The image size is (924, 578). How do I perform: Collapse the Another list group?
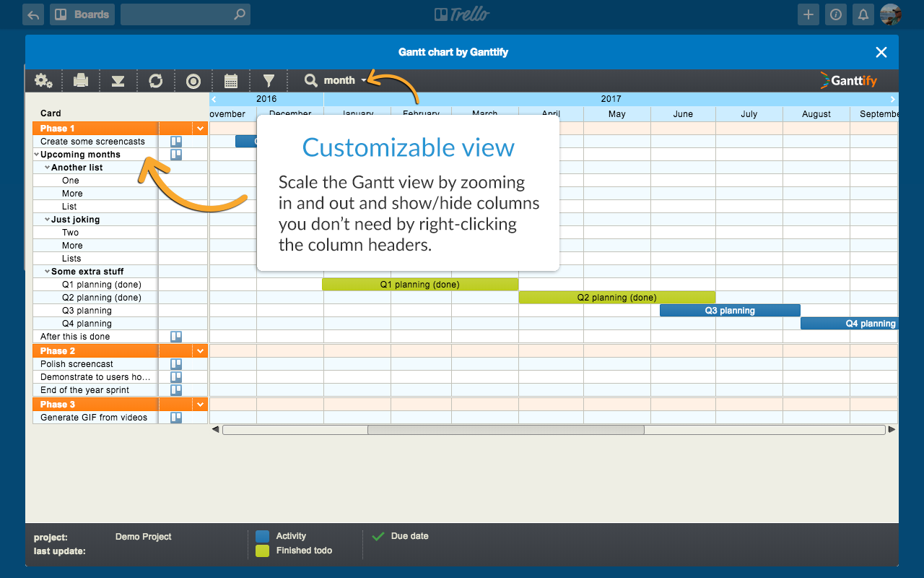[47, 168]
